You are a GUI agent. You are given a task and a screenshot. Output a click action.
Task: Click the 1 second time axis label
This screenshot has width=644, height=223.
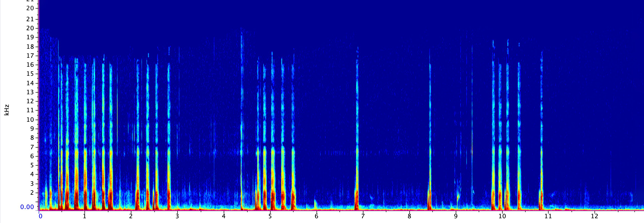pos(85,216)
